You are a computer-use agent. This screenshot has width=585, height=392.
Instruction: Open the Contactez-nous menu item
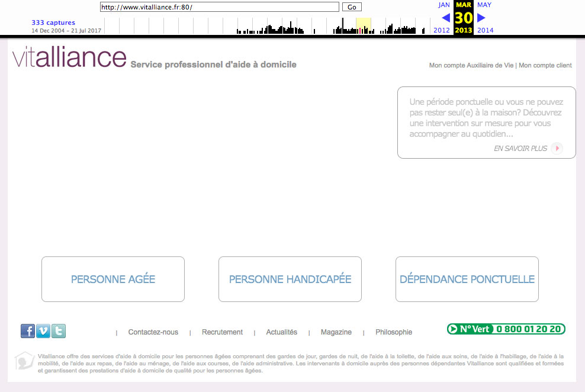[x=153, y=332]
